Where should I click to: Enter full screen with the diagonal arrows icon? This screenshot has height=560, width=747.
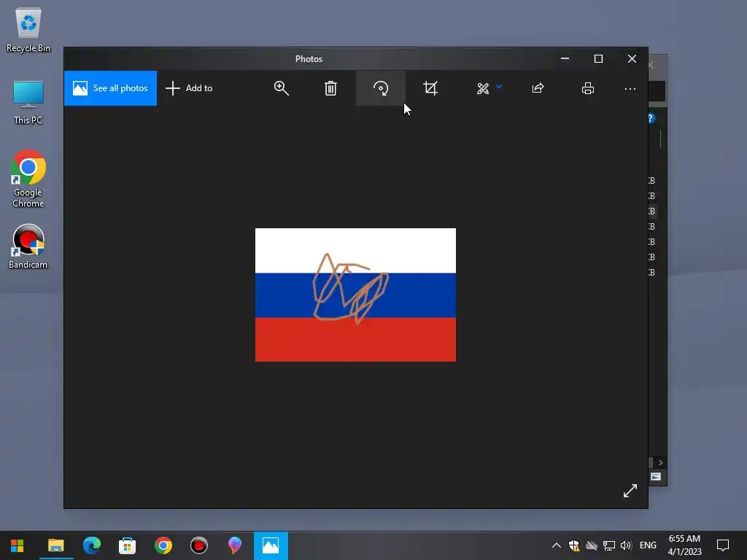[630, 491]
